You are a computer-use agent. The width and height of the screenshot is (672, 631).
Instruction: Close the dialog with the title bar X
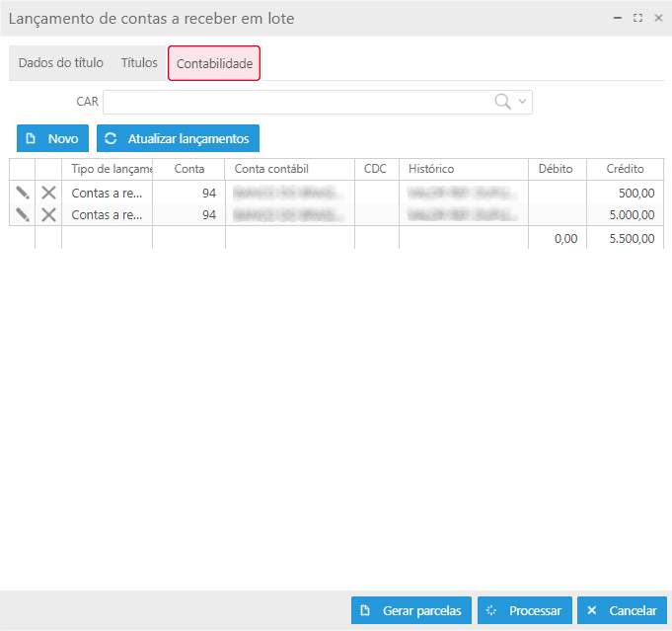[658, 18]
